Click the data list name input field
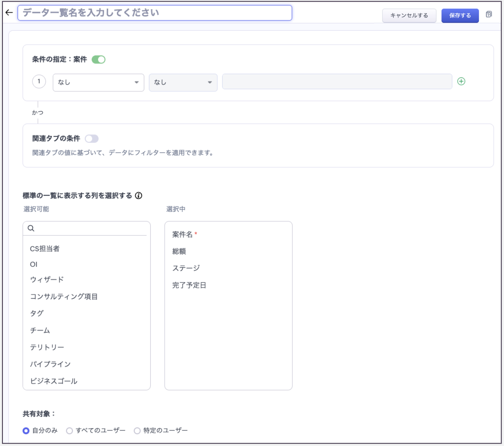 155,13
